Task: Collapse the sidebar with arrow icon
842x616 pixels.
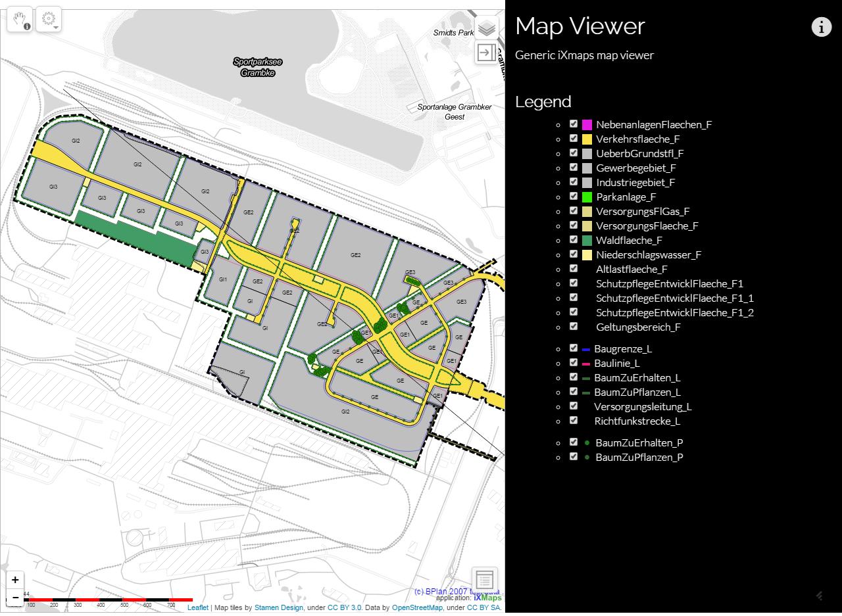Action: click(x=486, y=53)
